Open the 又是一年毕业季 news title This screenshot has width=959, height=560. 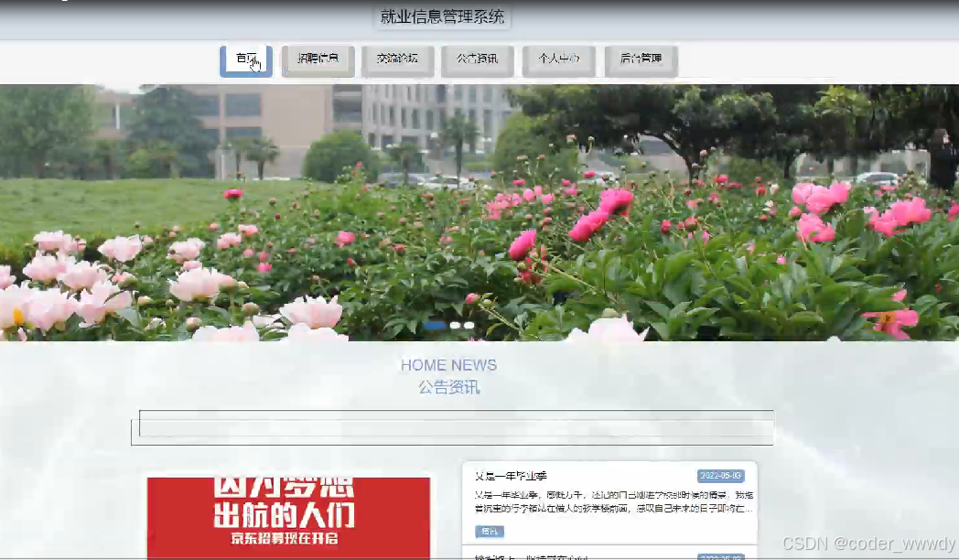click(x=511, y=476)
